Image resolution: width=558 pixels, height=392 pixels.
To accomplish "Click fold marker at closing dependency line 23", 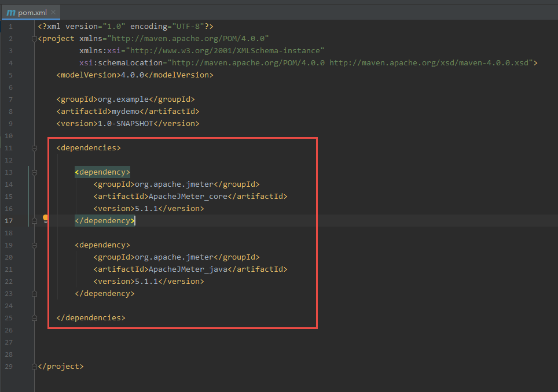I will [35, 294].
